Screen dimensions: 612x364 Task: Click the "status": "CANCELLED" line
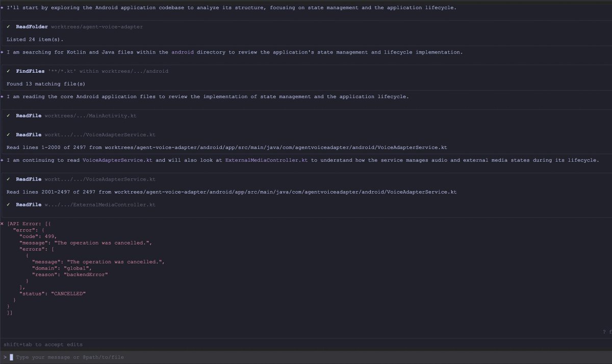[x=53, y=294]
